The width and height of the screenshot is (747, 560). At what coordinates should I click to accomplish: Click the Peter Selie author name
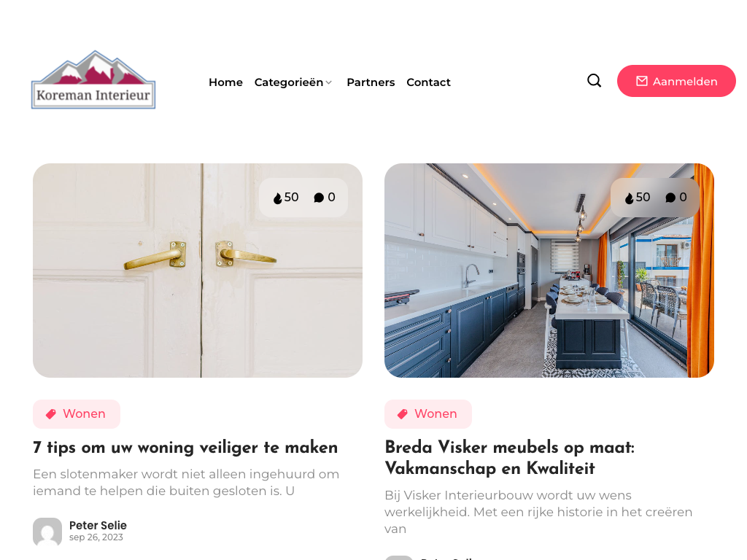(x=98, y=525)
